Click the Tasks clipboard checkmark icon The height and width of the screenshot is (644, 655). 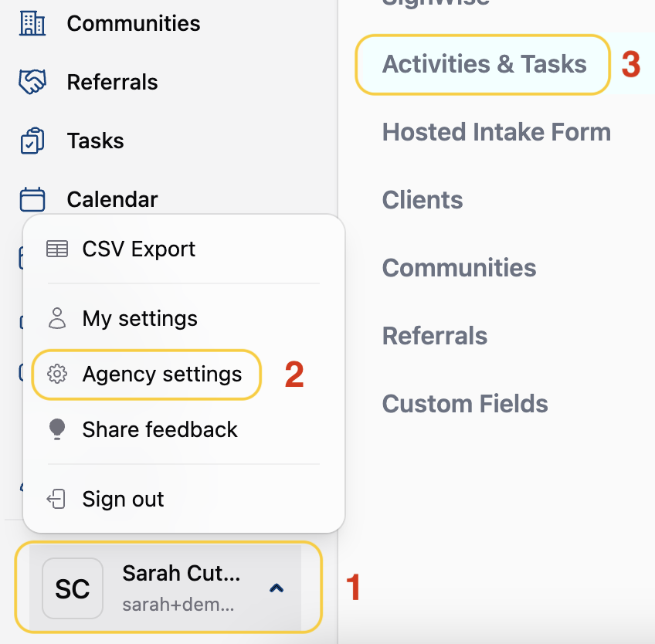pos(32,141)
